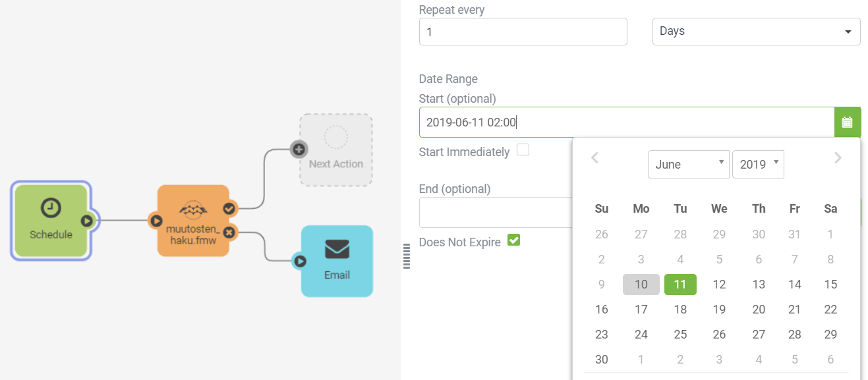Open the Days repeat unit dropdown

tap(756, 32)
